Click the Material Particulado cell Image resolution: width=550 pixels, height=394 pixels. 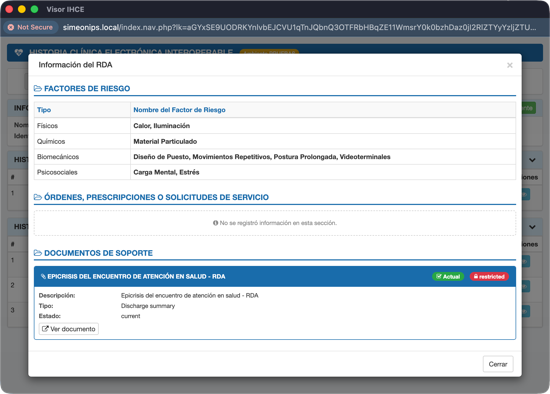[x=323, y=141]
